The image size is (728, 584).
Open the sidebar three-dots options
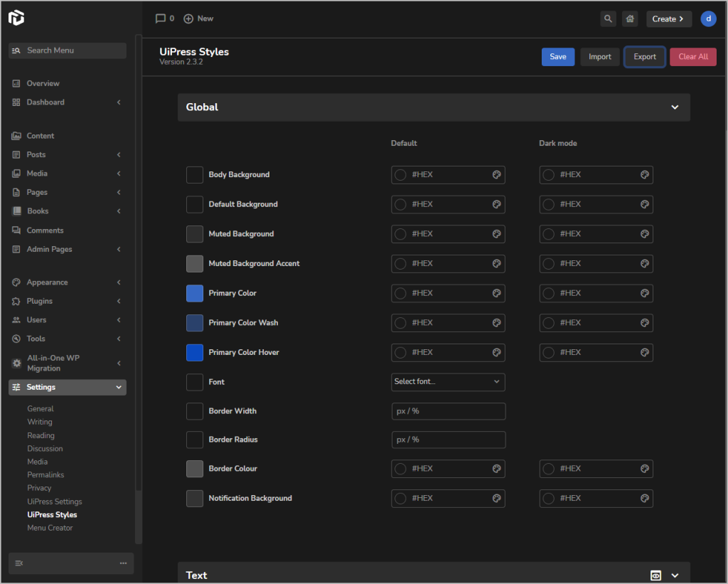coord(123,563)
